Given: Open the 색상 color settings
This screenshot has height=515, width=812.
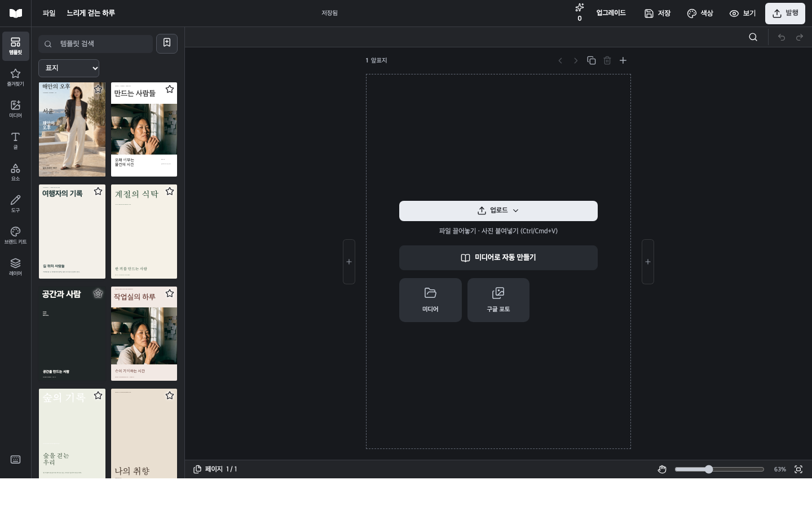Looking at the screenshot, I should tap(700, 13).
